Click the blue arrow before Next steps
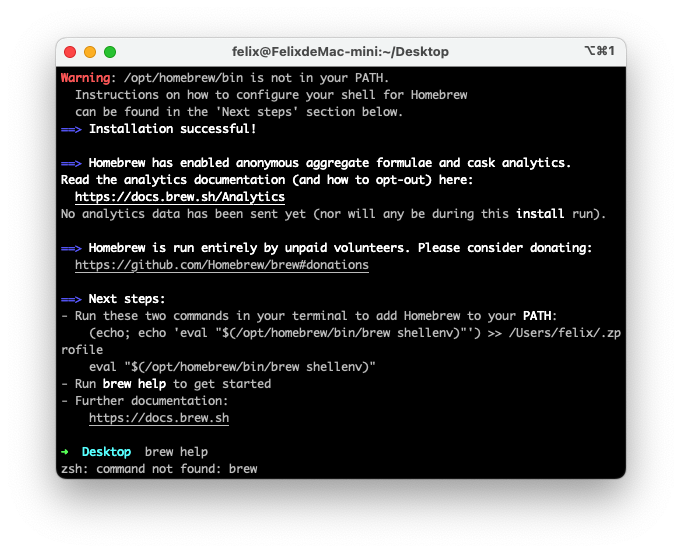This screenshot has height=553, width=682. [71, 299]
